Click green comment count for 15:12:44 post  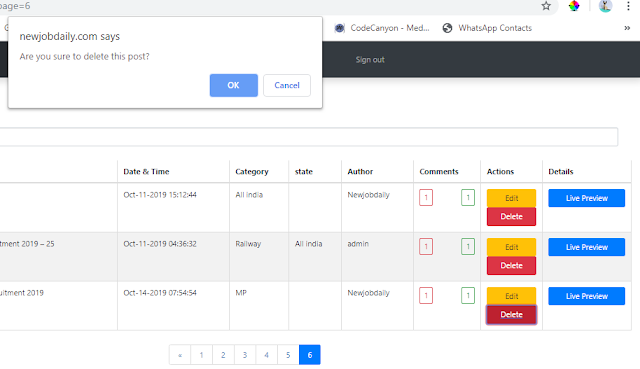click(x=468, y=198)
